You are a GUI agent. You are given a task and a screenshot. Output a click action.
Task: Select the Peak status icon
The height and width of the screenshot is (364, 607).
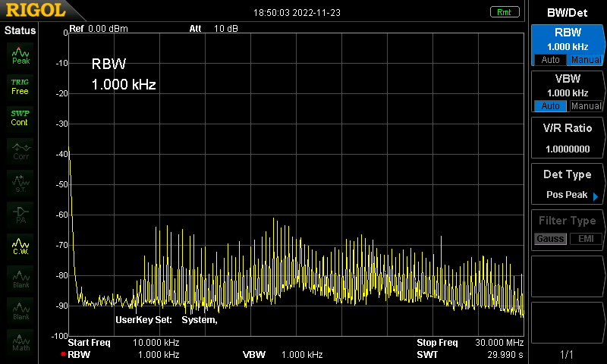[x=20, y=55]
